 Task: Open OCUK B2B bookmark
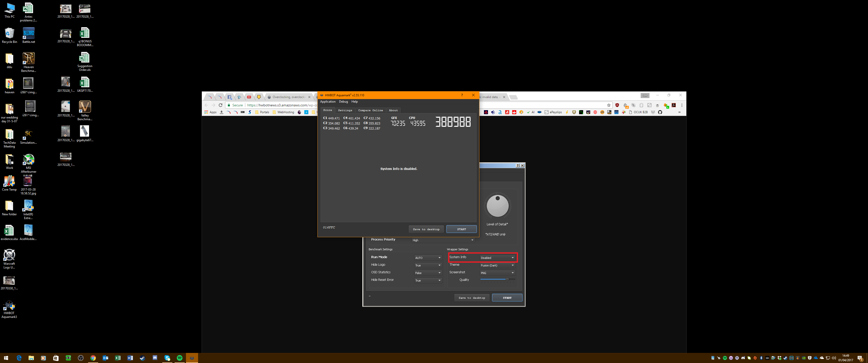click(638, 112)
